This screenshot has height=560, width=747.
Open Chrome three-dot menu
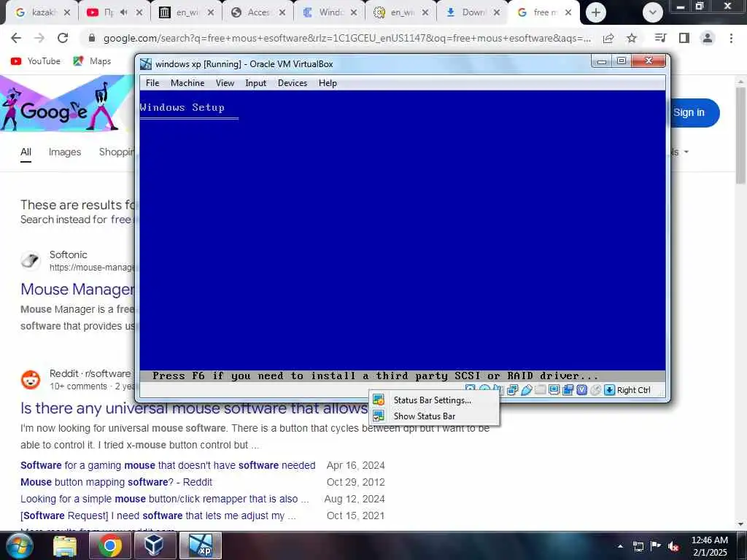click(731, 38)
